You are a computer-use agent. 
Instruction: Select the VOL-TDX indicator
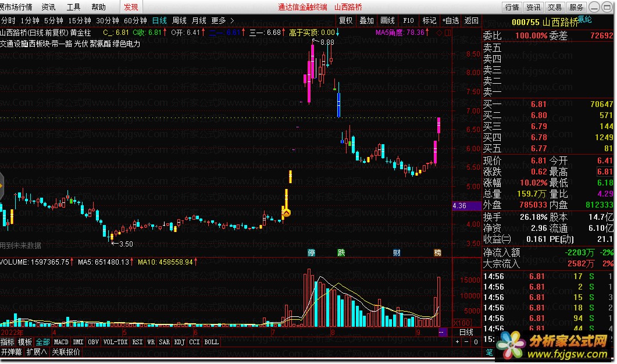pyautogui.click(x=115, y=342)
